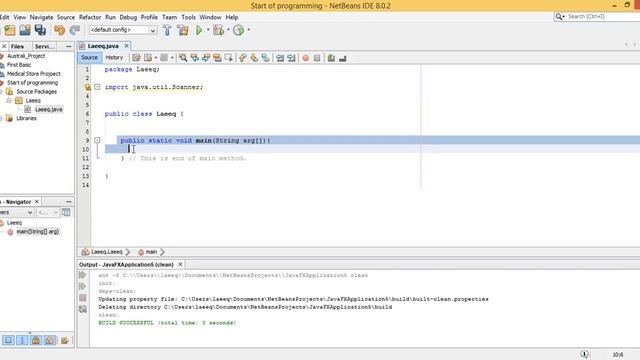
Task: Collapse the import fold on line 3
Action: tap(97, 87)
